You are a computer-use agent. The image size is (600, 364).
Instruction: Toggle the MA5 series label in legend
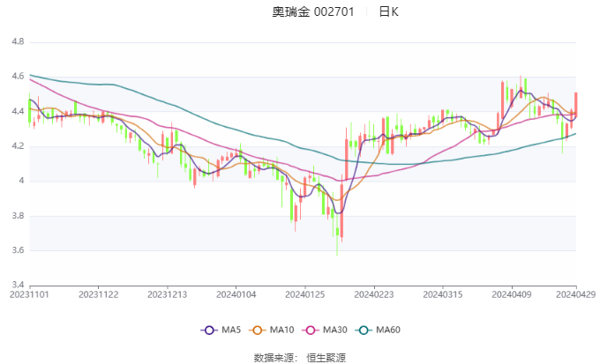click(x=231, y=330)
